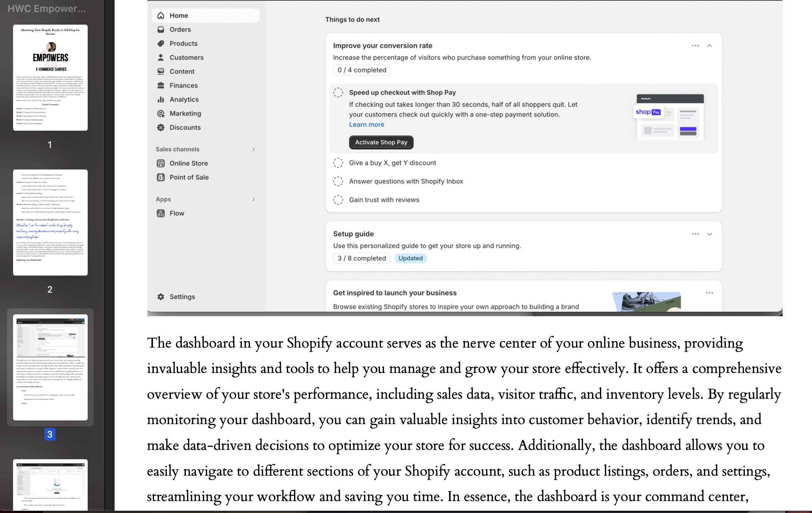This screenshot has height=513, width=812.
Task: Click the Analytics bar chart icon
Action: 161,99
